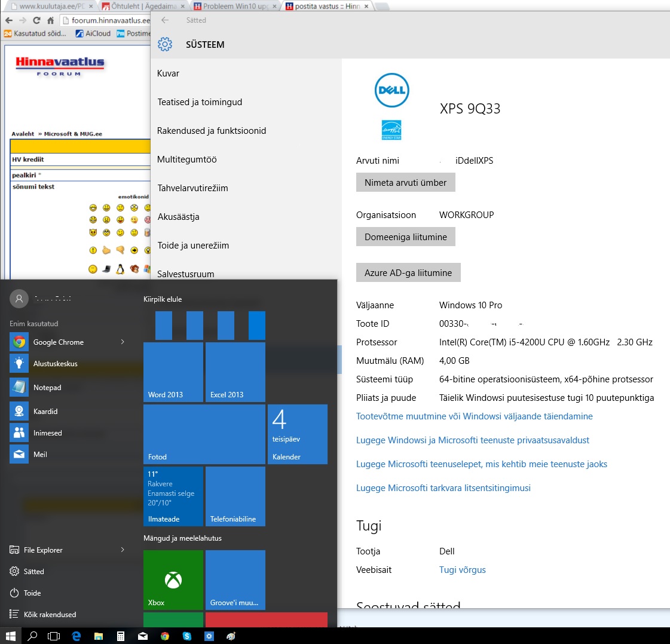This screenshot has height=644, width=670.
Task: Open Tootevõtme muutmine või Windowsi väljaande link
Action: pos(475,416)
